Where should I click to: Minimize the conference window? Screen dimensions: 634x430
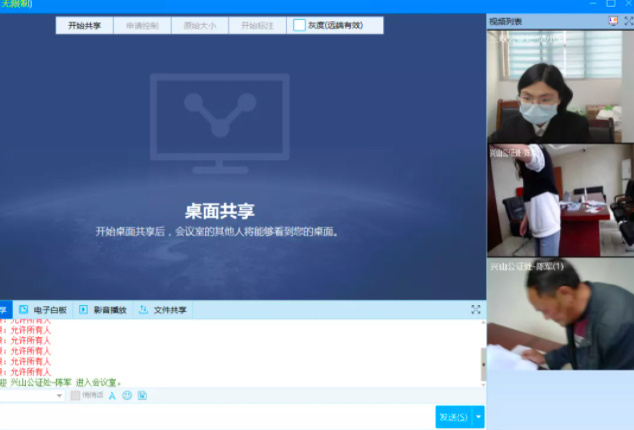(593, 4)
